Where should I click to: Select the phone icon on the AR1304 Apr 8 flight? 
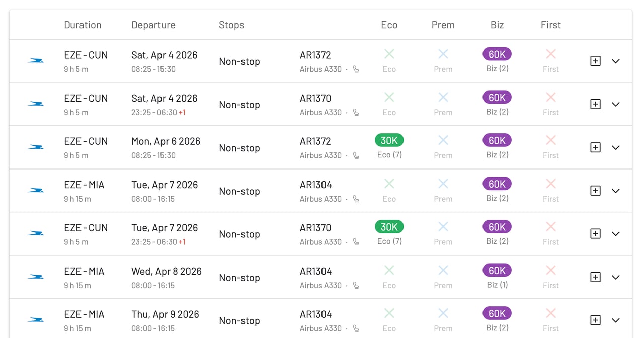click(x=356, y=286)
